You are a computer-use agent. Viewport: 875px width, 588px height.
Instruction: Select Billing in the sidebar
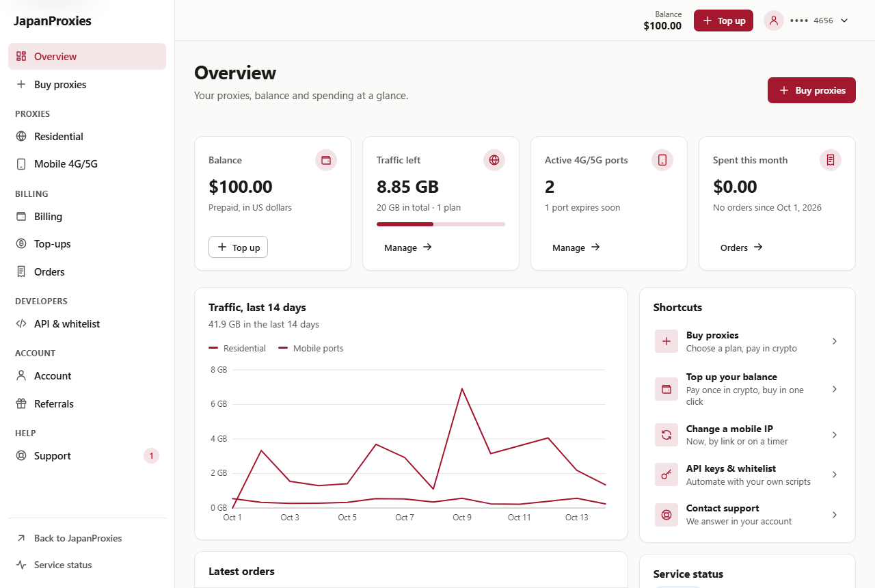(x=87, y=216)
